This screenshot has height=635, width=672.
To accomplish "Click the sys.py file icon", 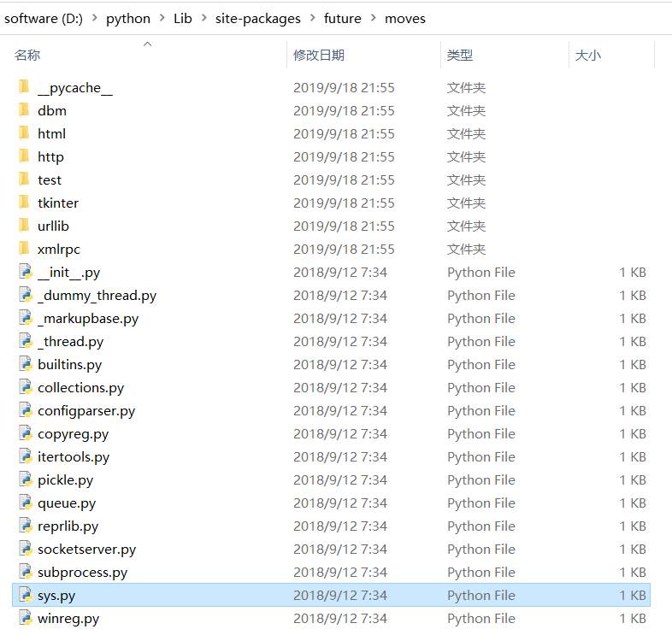I will click(26, 595).
